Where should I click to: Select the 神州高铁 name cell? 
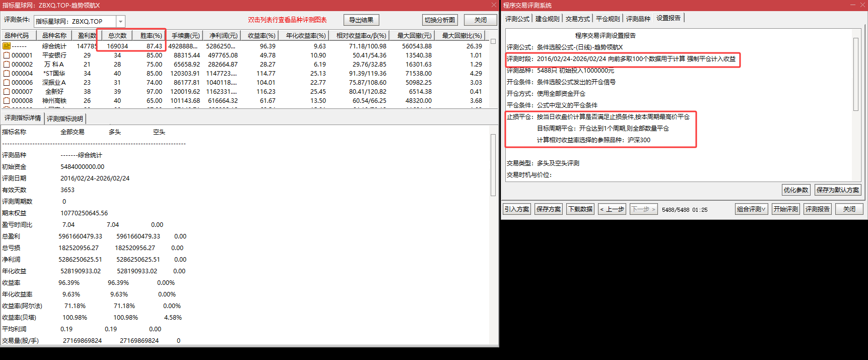pos(54,101)
